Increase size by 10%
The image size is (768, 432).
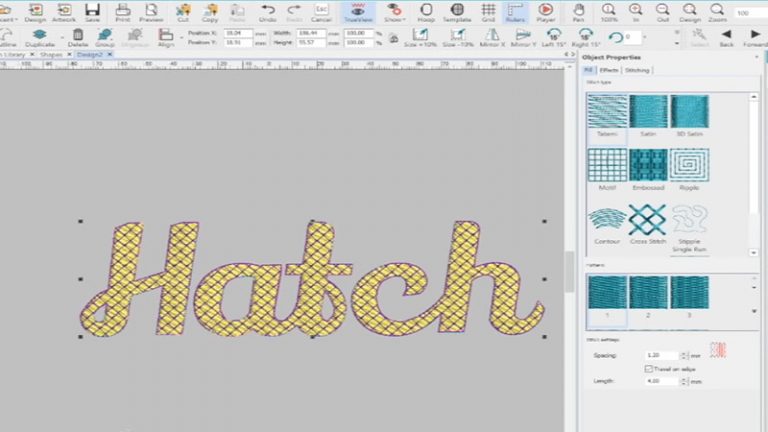pyautogui.click(x=420, y=38)
